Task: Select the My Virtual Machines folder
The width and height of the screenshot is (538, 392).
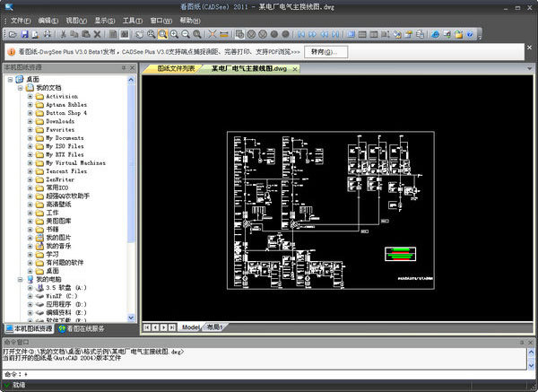Action: [x=75, y=162]
